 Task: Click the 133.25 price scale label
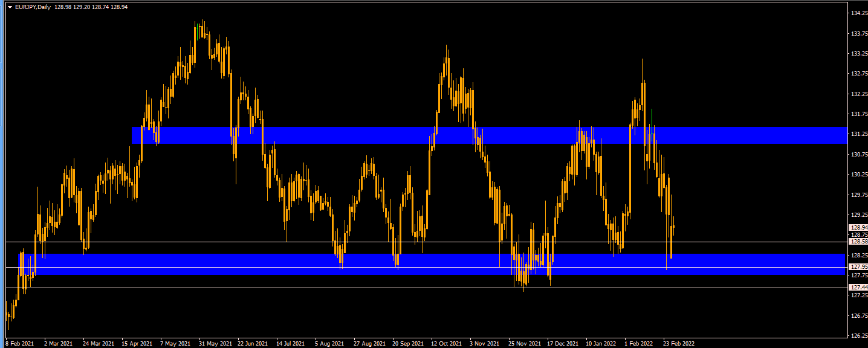[859, 54]
